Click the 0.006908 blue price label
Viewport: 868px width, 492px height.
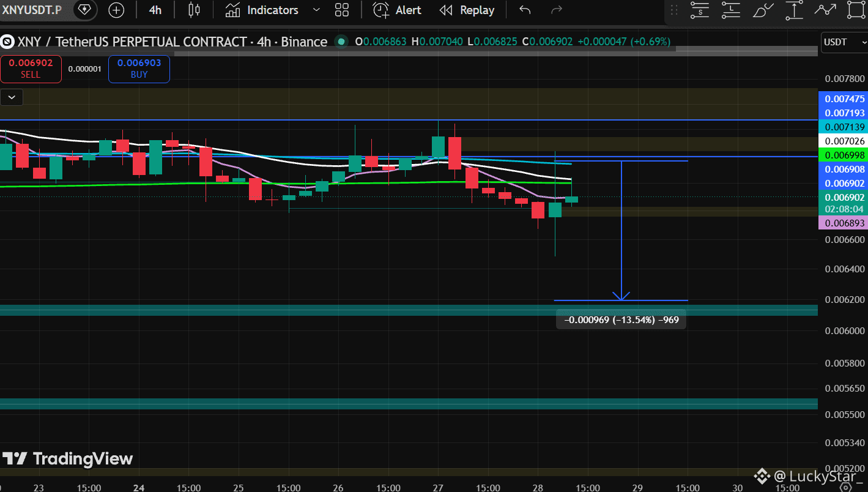(843, 169)
